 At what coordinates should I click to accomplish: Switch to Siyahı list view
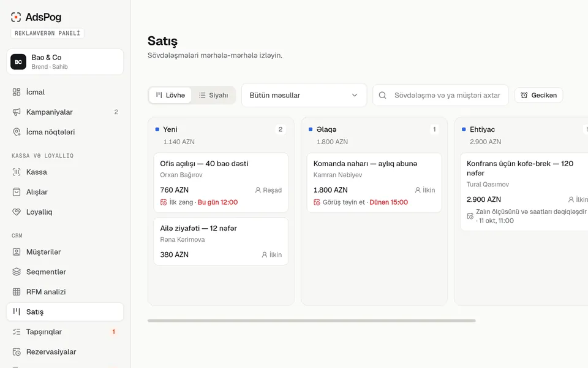213,96
